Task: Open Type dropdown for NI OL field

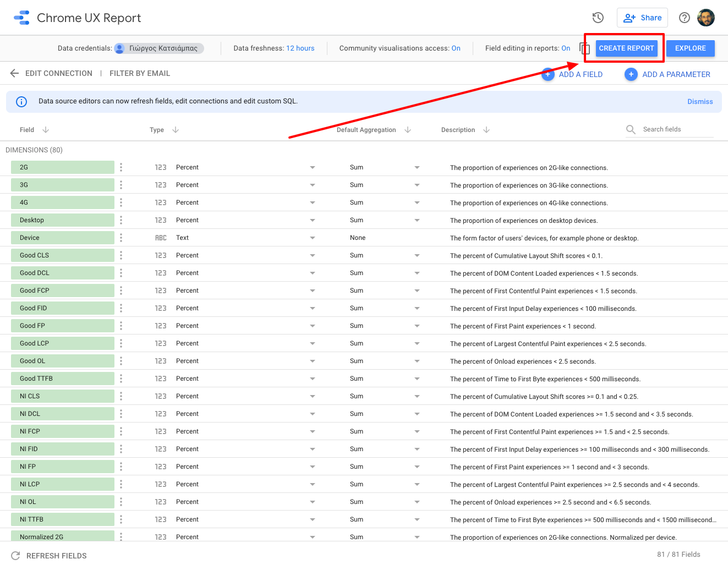Action: point(313,502)
